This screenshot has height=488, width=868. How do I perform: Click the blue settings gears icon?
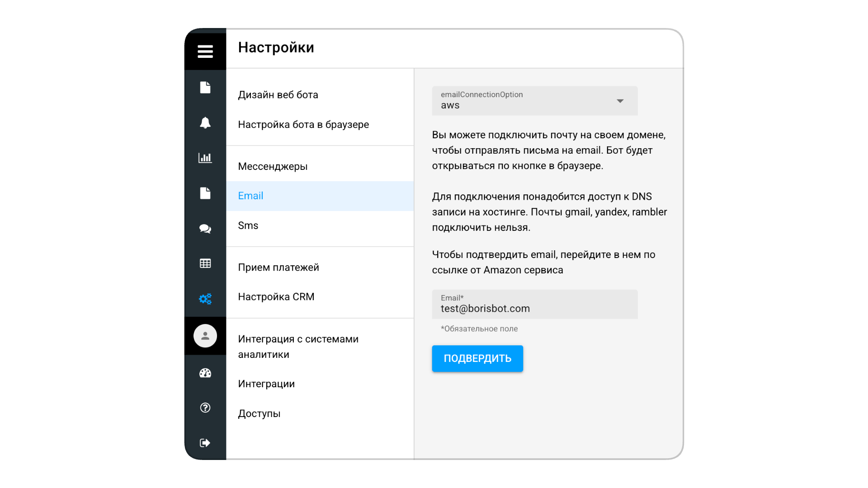point(205,299)
